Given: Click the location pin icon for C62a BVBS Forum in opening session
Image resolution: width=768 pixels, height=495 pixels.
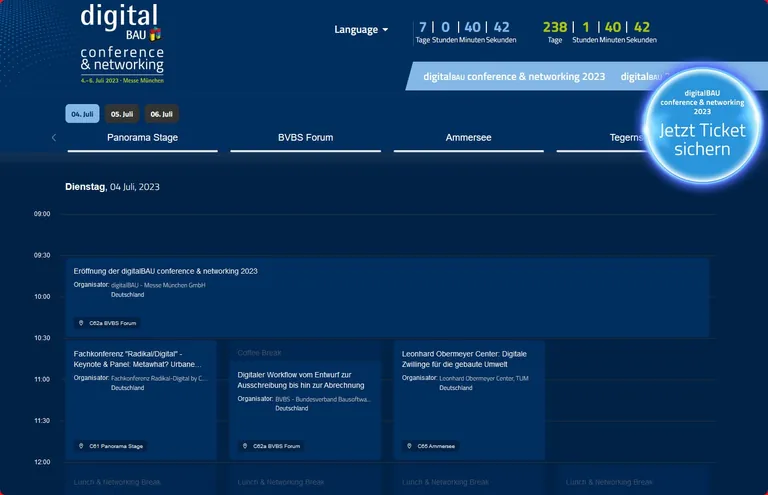Looking at the screenshot, I should 81,323.
